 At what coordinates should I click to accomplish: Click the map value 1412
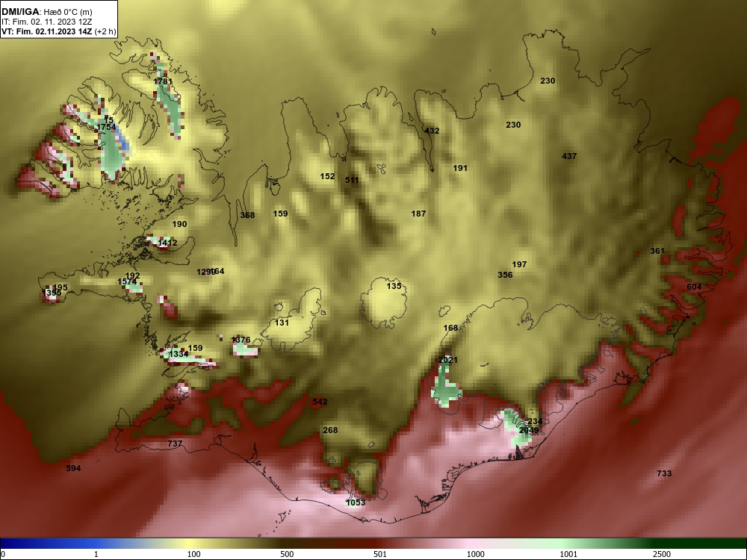click(x=167, y=243)
